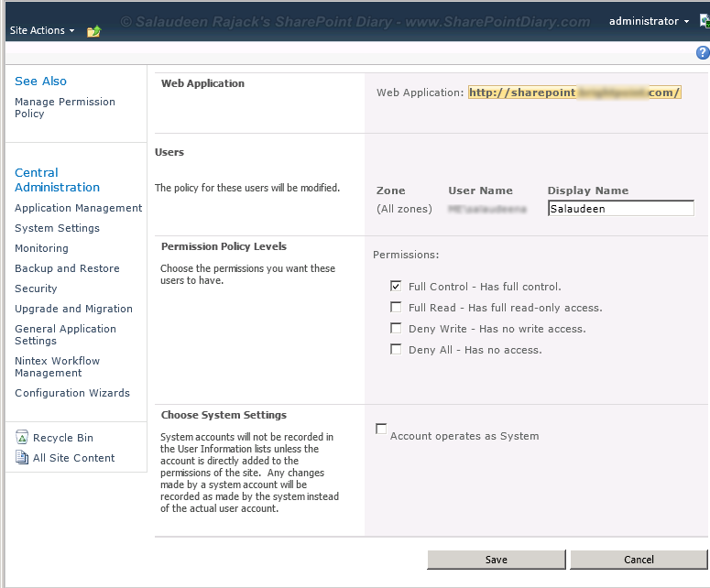This screenshot has height=588, width=710.
Task: Click the "Account operates as System" label
Action: pyautogui.click(x=464, y=436)
